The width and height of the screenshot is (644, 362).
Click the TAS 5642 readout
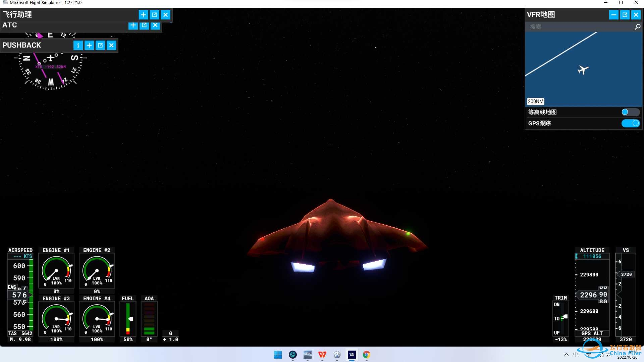pos(20,333)
